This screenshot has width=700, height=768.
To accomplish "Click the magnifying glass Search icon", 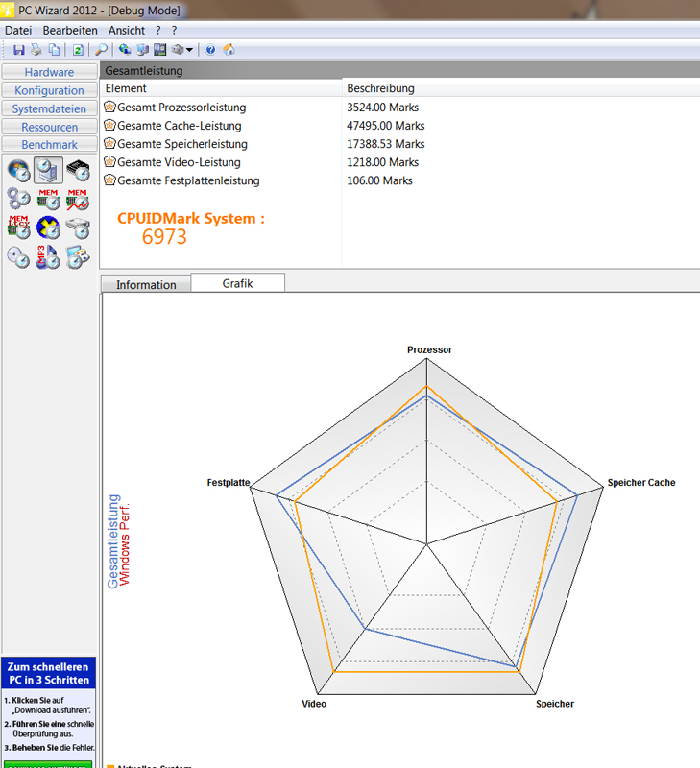I will click(102, 50).
